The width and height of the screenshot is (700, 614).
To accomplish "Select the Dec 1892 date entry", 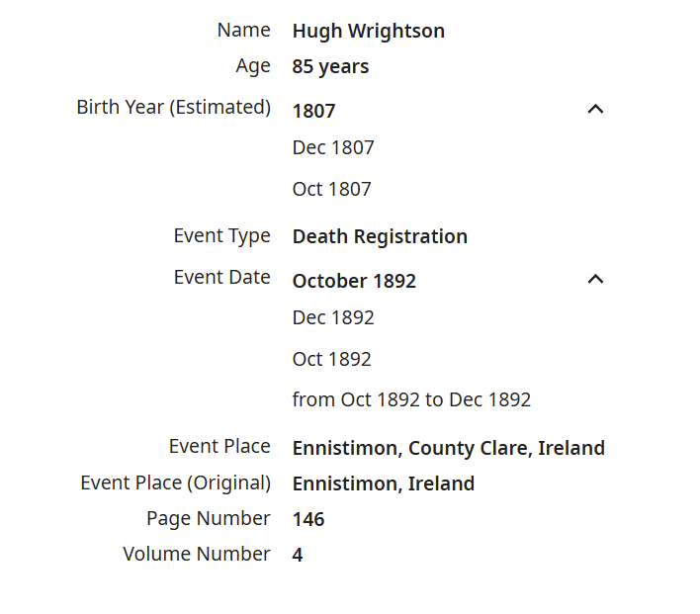I will (x=333, y=318).
